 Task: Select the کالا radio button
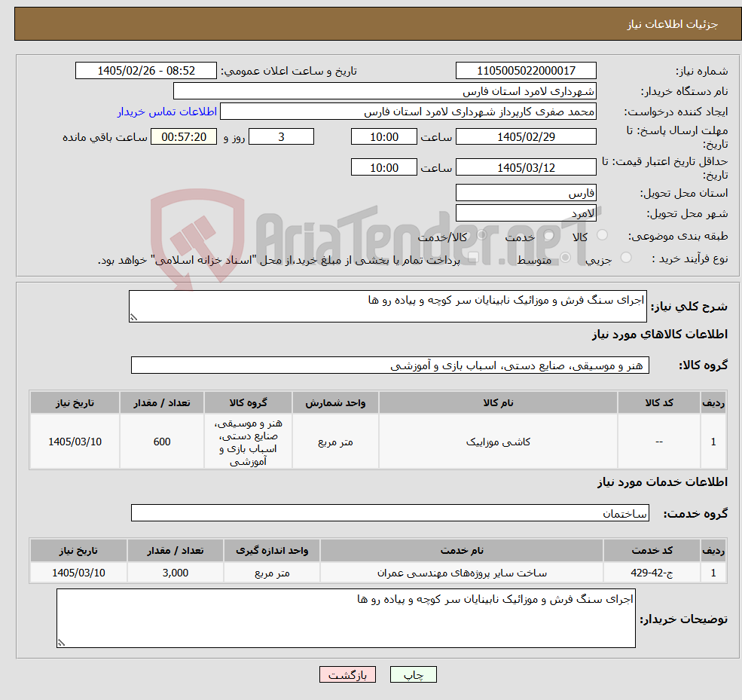603,235
